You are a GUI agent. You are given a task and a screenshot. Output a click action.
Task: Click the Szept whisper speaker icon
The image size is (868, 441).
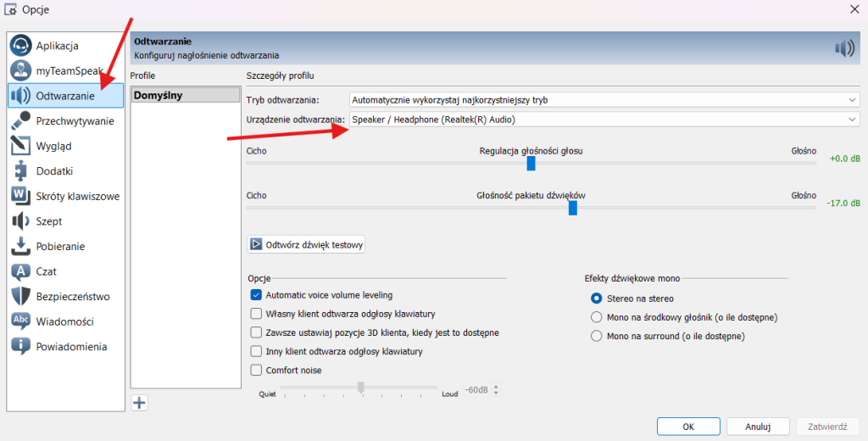click(x=22, y=221)
